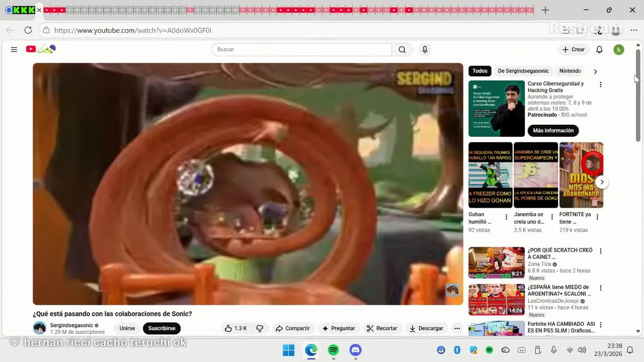Click the microphone tray icon
644x362 pixels.
tap(553, 350)
